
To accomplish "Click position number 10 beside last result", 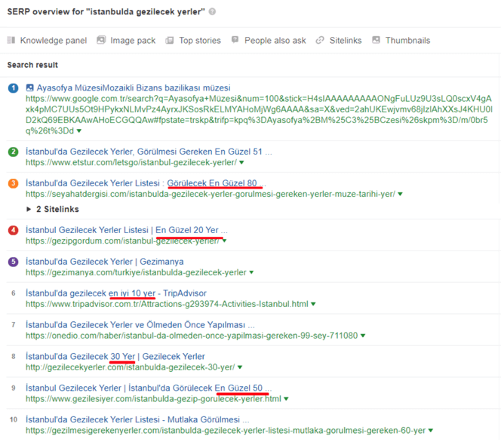I will 14,419.
